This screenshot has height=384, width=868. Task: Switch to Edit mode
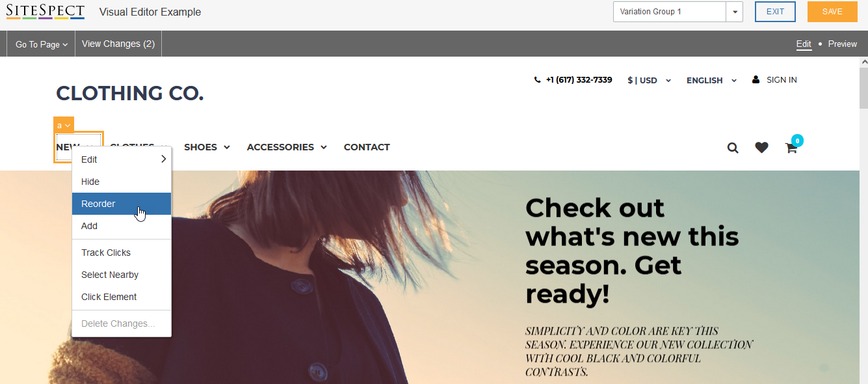pyautogui.click(x=804, y=44)
